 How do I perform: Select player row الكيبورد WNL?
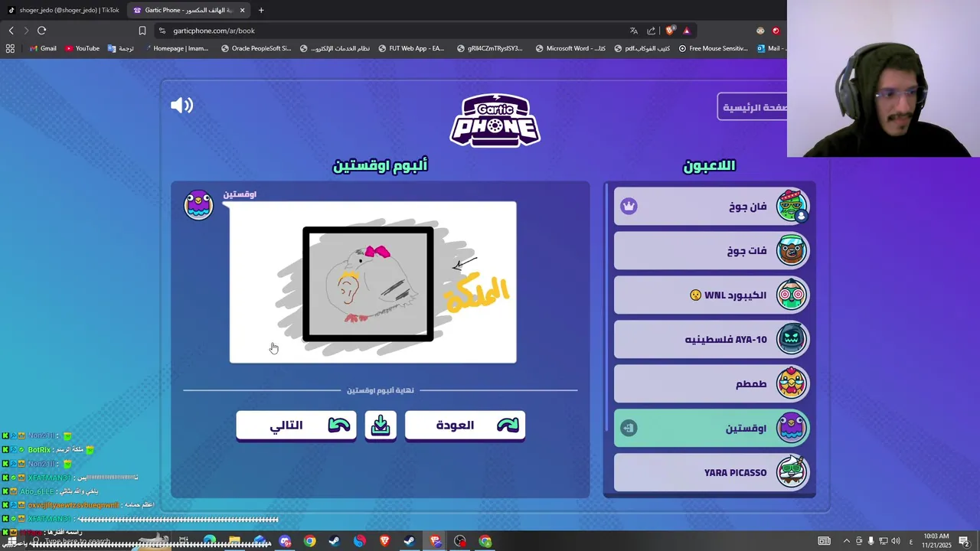(711, 295)
